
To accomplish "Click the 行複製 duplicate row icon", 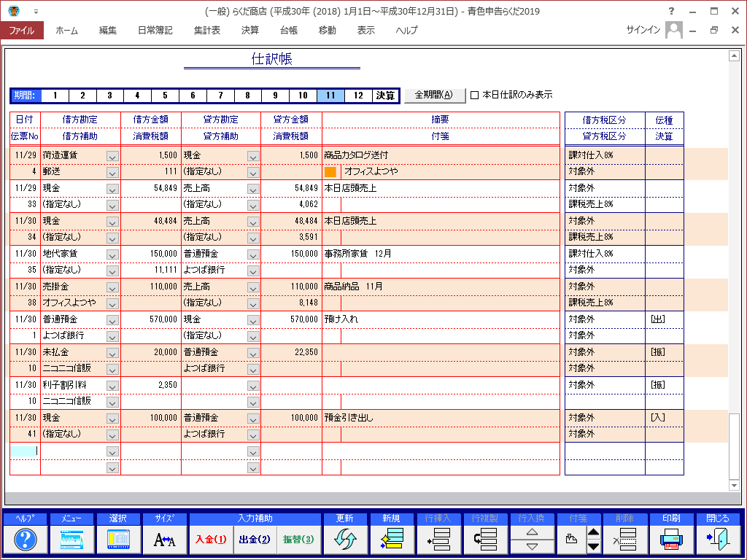I will [x=484, y=540].
